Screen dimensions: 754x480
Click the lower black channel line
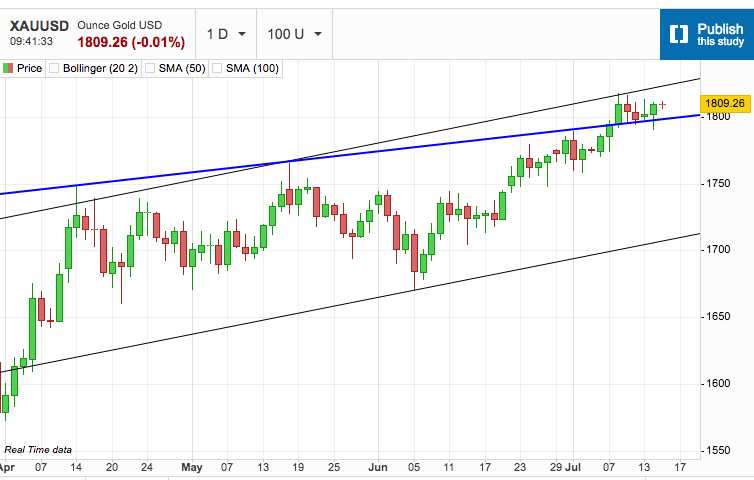(x=350, y=303)
